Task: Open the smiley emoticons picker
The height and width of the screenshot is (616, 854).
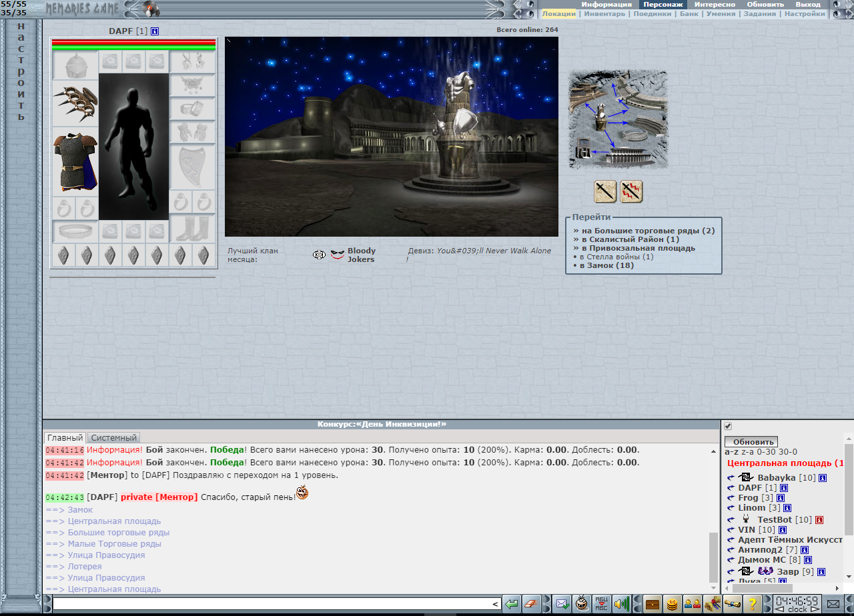Action: click(582, 604)
